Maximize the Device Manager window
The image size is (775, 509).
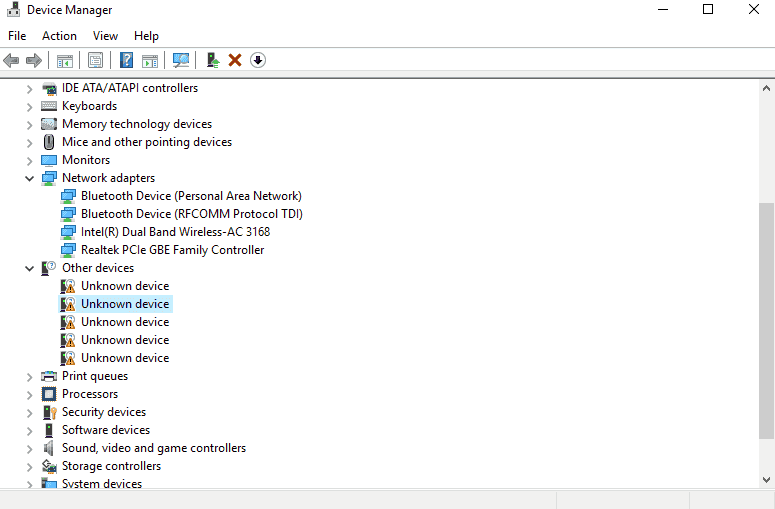[x=708, y=9]
